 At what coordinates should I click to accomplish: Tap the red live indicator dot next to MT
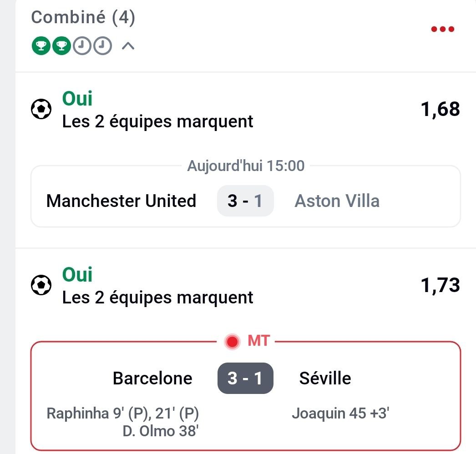point(233,341)
